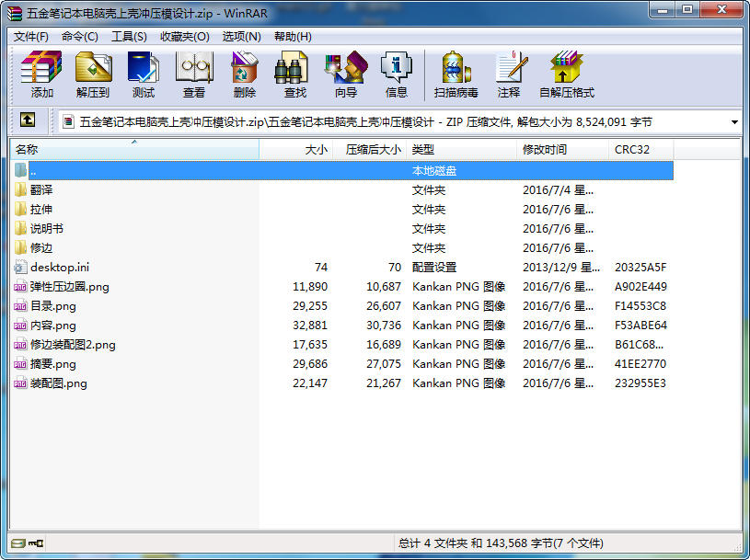This screenshot has width=750, height=560.
Task: Run the 测试 (Test) archive tool
Action: pos(143,74)
